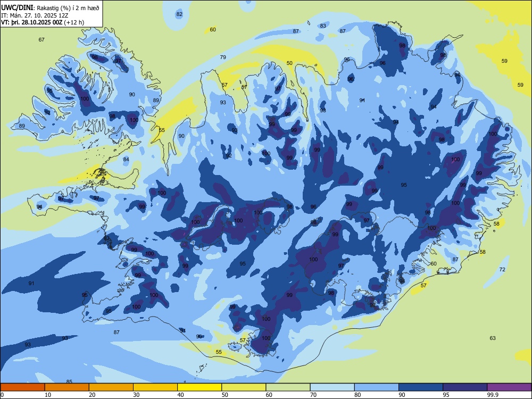Click the title line 'UWC/DINI: Rakastig (%) í 2 m hæð'
The width and height of the screenshot is (532, 399).
[50, 8]
